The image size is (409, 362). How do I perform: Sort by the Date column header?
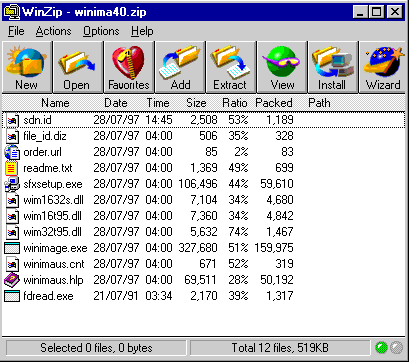point(116,103)
